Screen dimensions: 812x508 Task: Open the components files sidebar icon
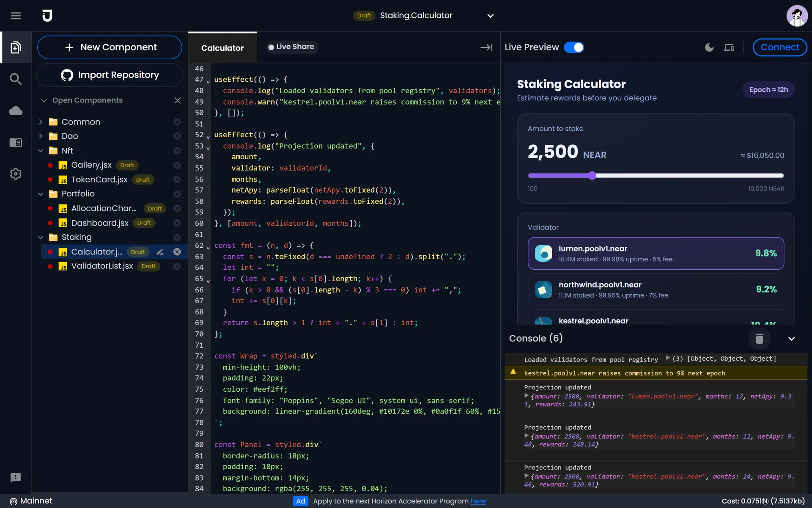(x=16, y=47)
